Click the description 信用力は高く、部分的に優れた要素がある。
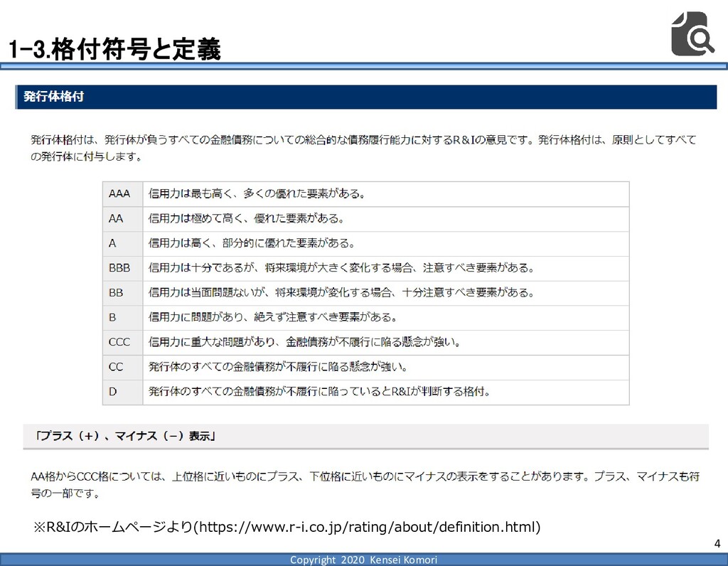Screen dimensions: 728x566 (x=252, y=243)
